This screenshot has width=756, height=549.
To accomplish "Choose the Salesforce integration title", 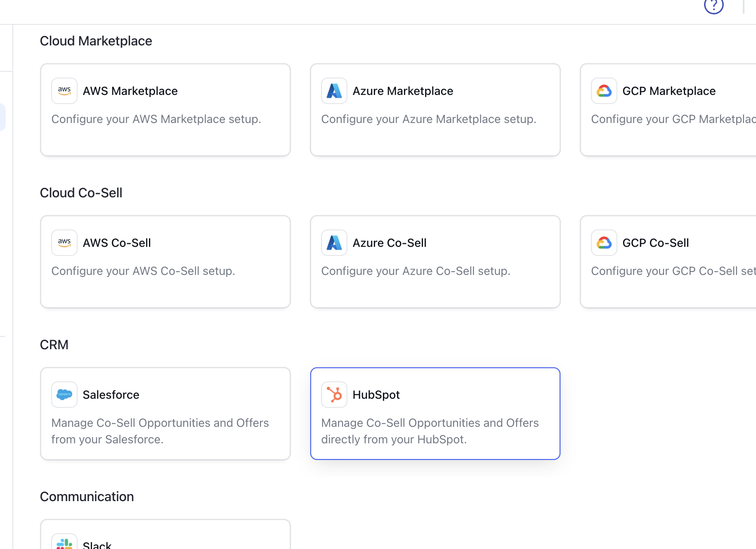I will [x=111, y=395].
